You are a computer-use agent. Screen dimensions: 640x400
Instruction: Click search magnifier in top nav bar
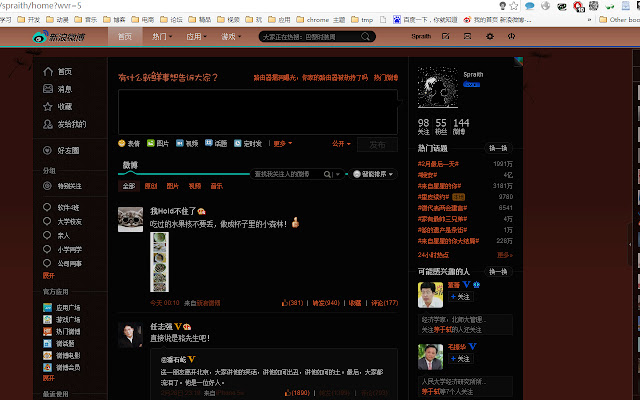point(365,37)
